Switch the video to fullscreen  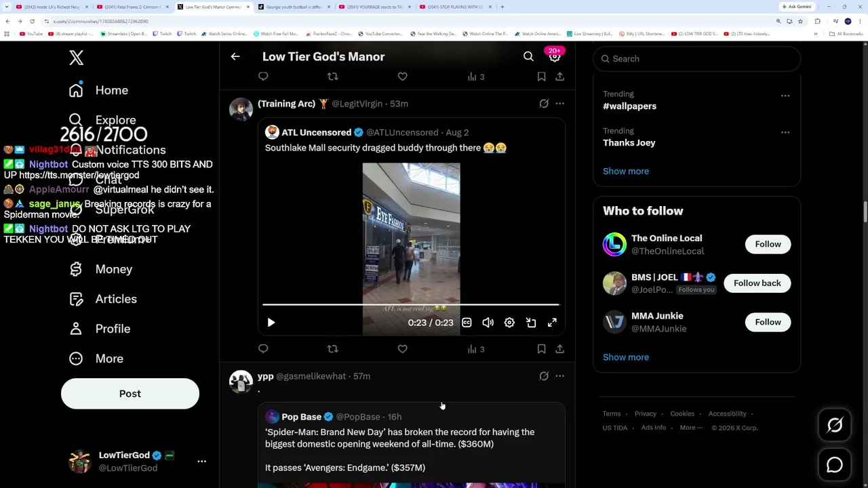pyautogui.click(x=552, y=323)
